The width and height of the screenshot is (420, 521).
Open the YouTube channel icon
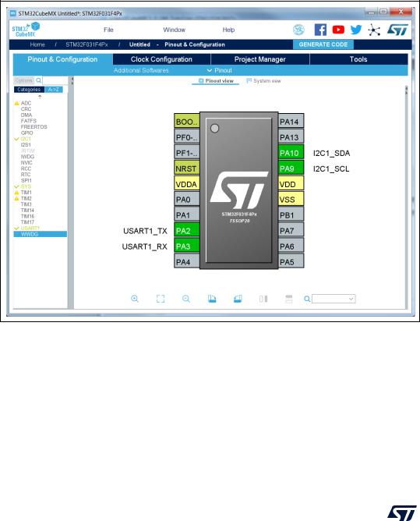pyautogui.click(x=338, y=30)
